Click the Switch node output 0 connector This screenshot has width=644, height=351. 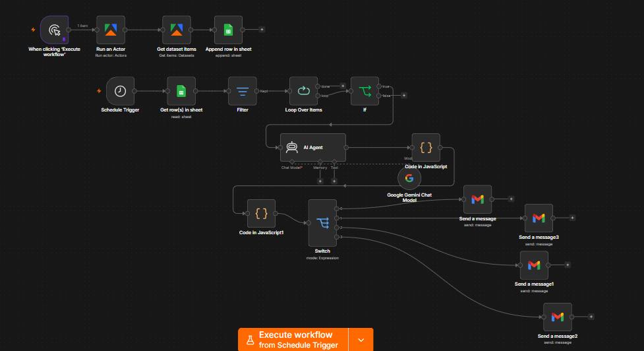pos(337,208)
